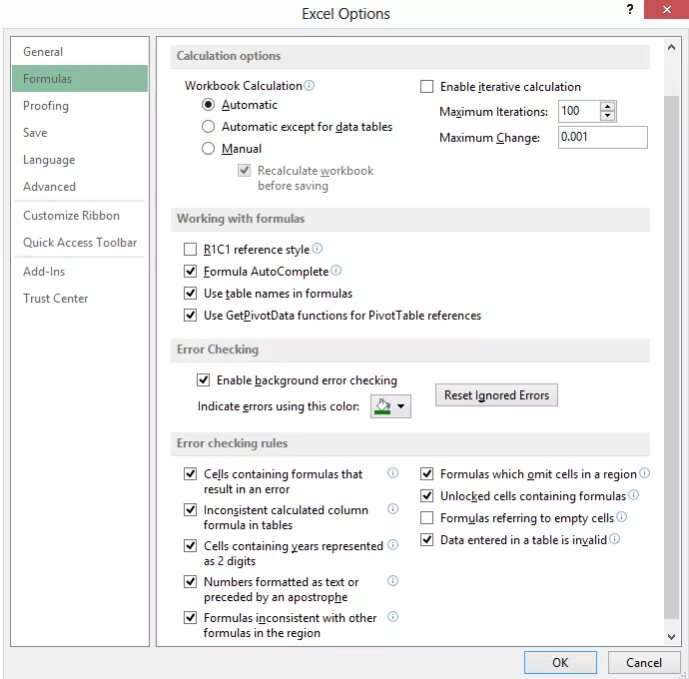Open the Proofing options category
This screenshot has height=679, width=689.
[80, 106]
